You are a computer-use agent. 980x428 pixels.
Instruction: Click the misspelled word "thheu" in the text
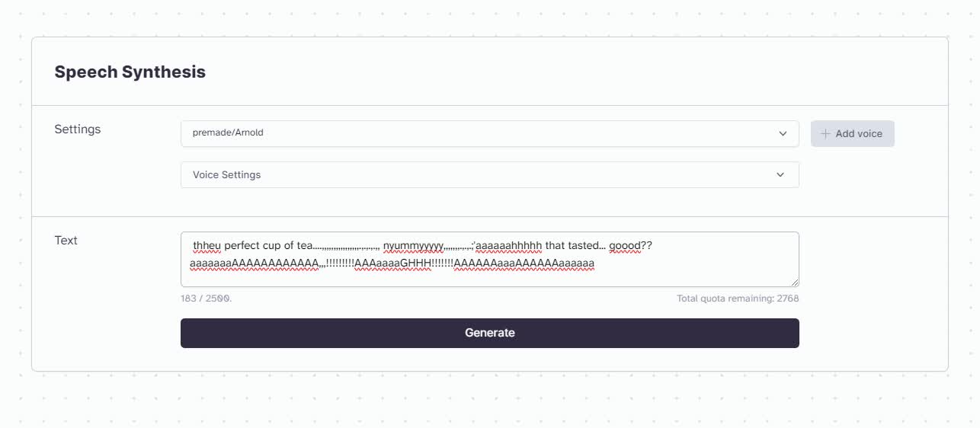click(207, 245)
